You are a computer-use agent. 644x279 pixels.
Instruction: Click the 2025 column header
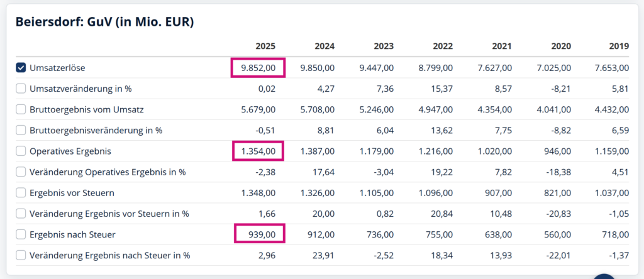point(265,46)
